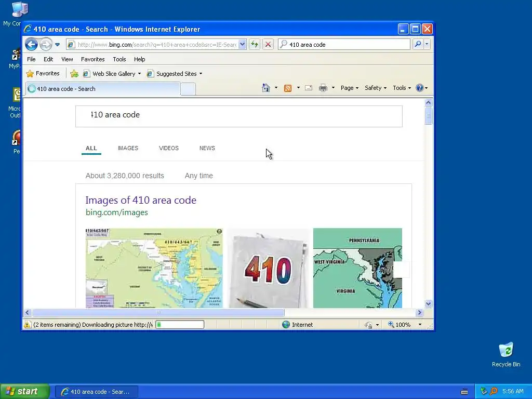Click the About 3,280,000 results text
The height and width of the screenshot is (399, 532).
tap(125, 176)
